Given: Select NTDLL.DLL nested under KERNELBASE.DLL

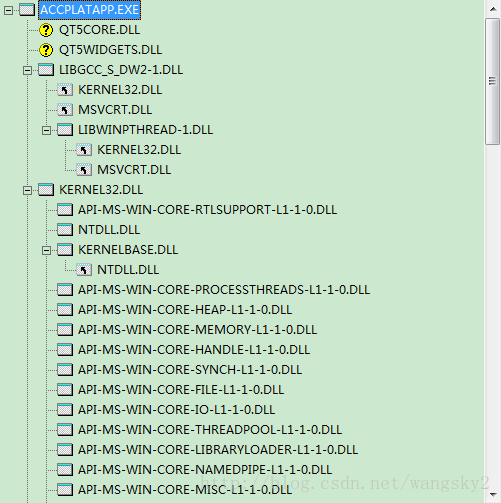Looking at the screenshot, I should point(128,270).
